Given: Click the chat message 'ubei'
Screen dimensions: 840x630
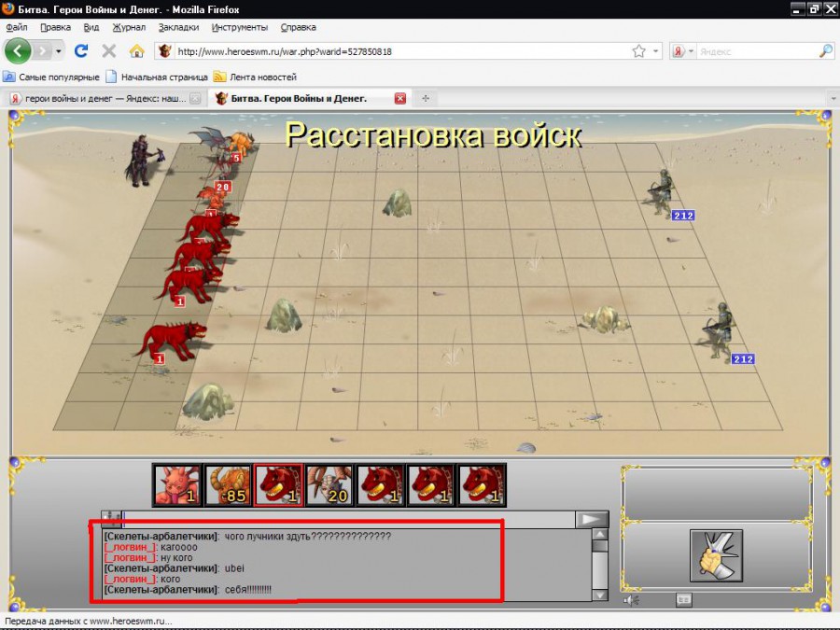Looking at the screenshot, I should (234, 568).
